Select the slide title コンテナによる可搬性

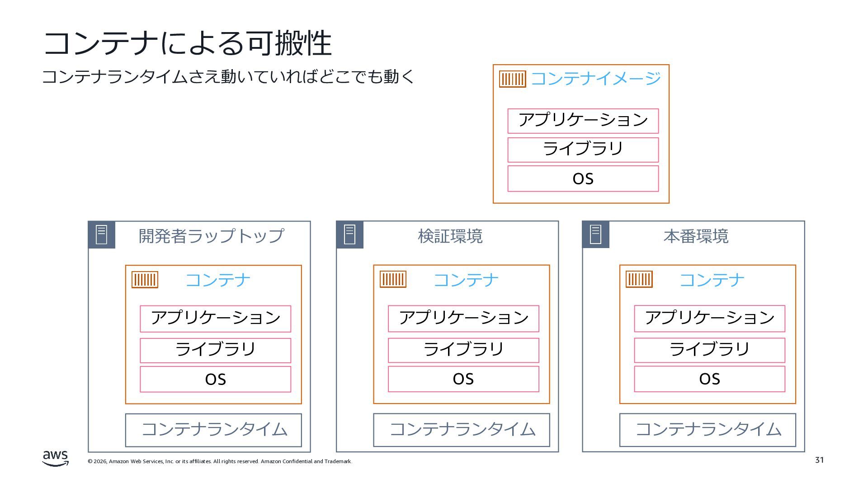click(x=187, y=44)
